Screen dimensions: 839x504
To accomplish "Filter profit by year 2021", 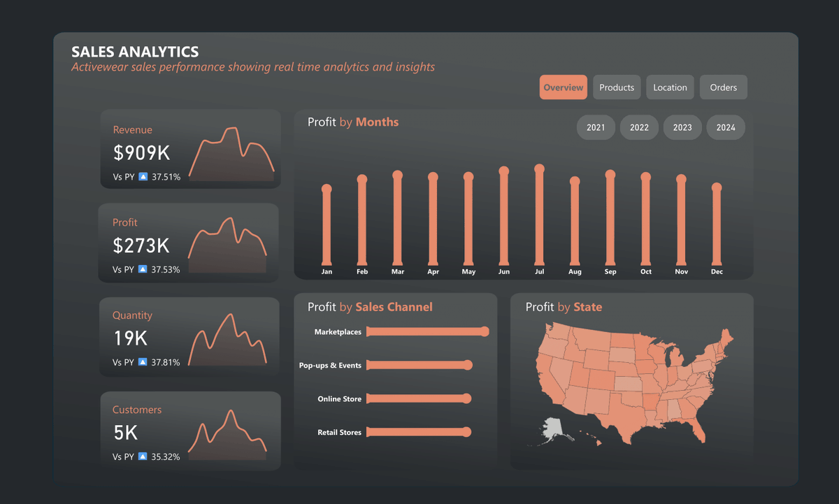I will point(596,127).
